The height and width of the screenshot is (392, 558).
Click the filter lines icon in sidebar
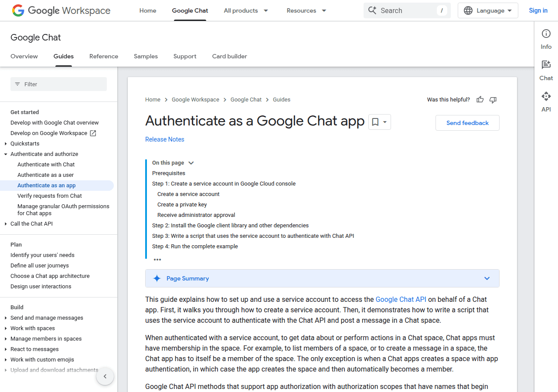(17, 84)
